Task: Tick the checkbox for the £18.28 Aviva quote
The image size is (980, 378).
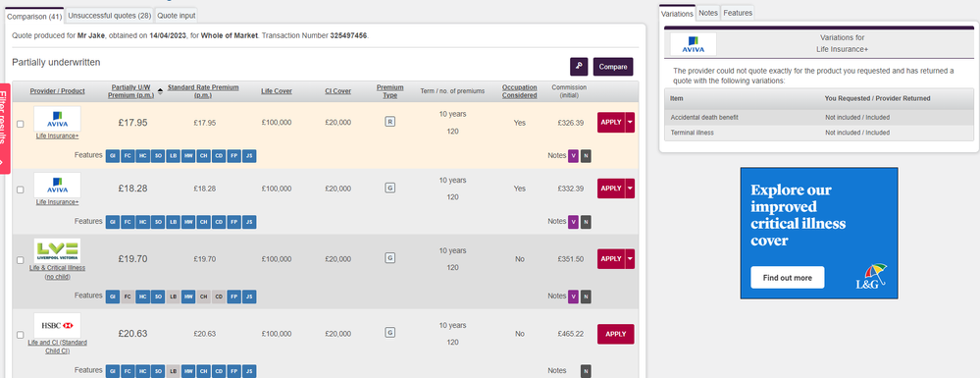Action: [x=21, y=189]
